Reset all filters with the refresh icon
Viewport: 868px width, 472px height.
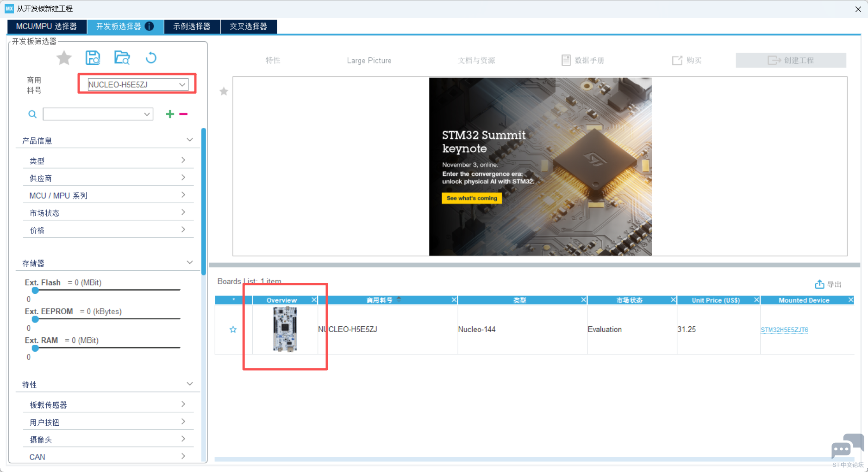click(151, 58)
